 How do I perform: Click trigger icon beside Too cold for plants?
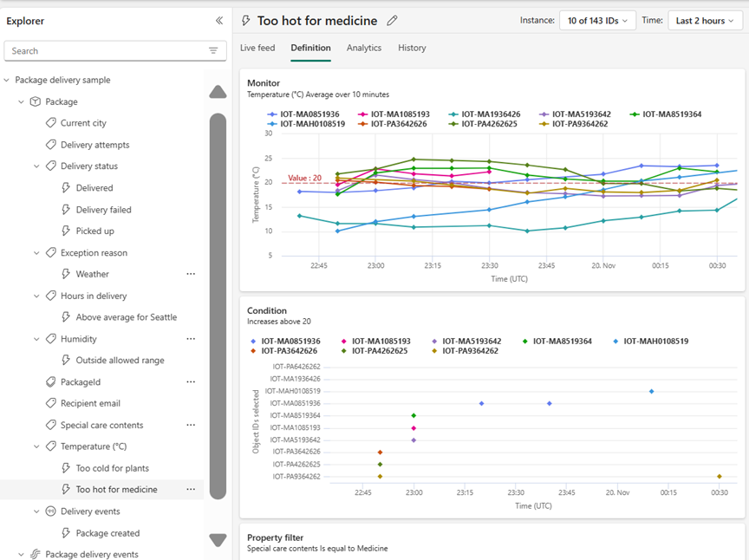[66, 468]
